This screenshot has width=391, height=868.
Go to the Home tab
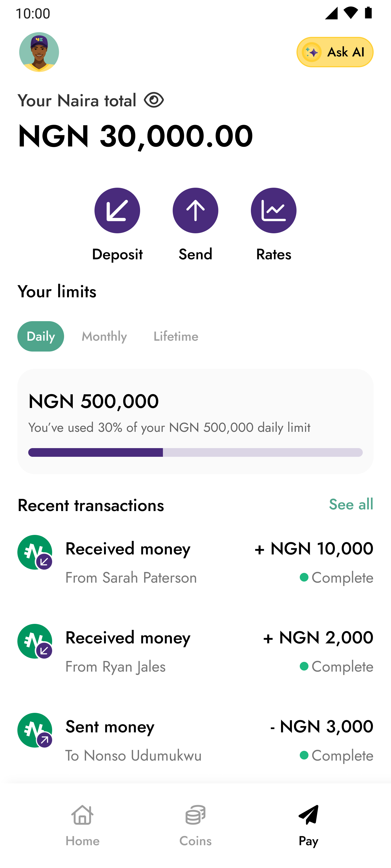[x=83, y=825]
